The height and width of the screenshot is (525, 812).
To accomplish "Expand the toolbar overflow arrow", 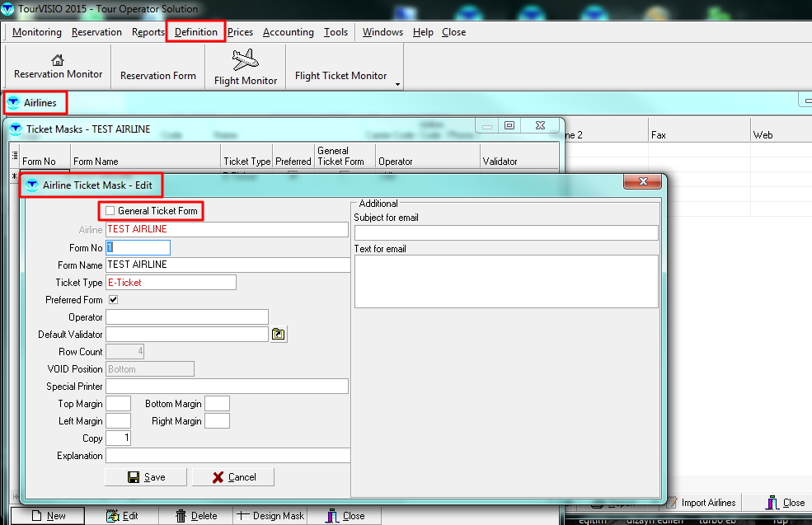I will [397, 84].
